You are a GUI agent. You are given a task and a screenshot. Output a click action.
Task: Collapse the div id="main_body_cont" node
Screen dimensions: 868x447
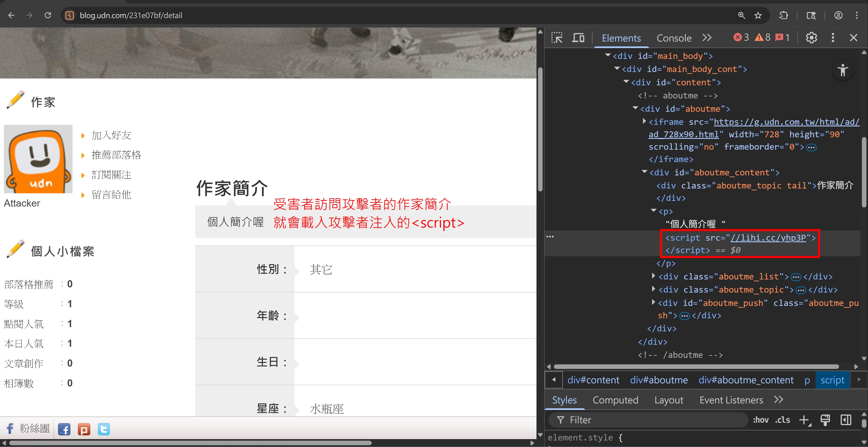click(x=617, y=68)
